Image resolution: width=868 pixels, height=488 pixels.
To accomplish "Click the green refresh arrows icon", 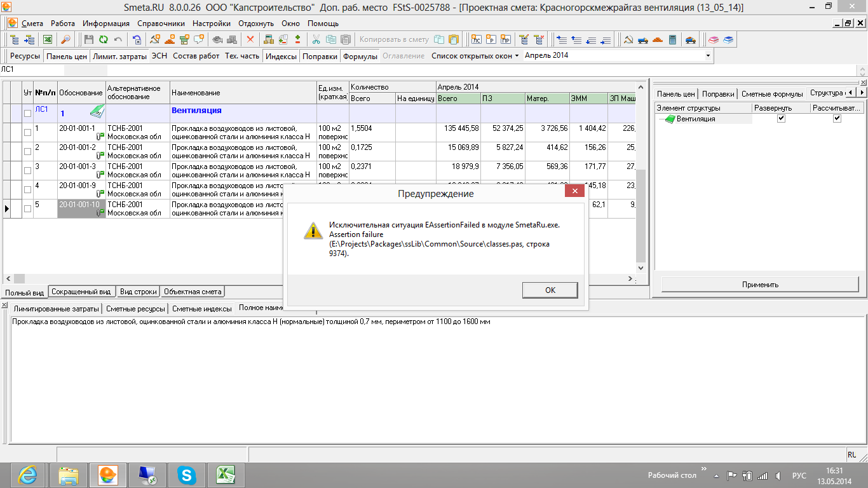I will coord(103,39).
